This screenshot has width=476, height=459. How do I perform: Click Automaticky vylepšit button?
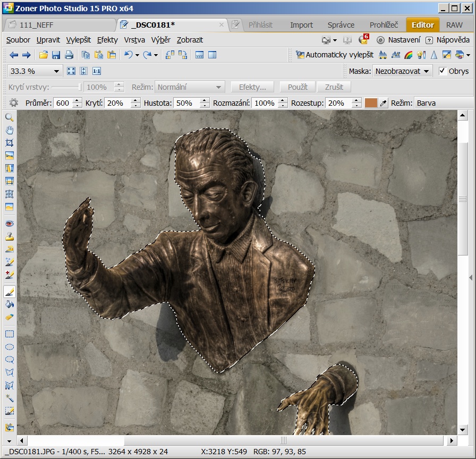tap(335, 55)
